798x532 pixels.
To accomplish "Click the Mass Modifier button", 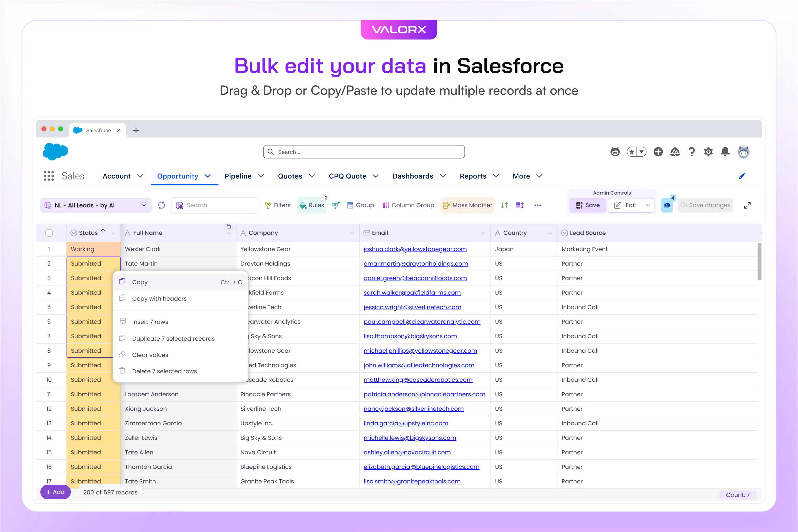I will coord(467,205).
